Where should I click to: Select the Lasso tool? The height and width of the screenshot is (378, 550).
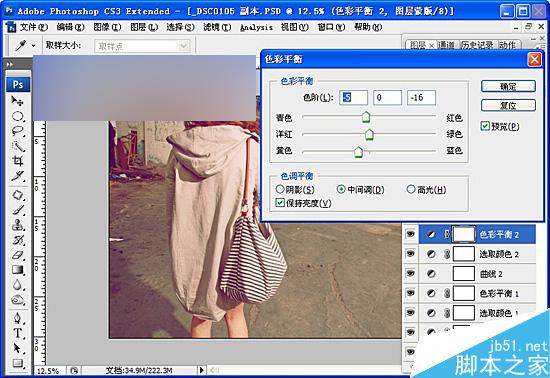click(x=17, y=131)
